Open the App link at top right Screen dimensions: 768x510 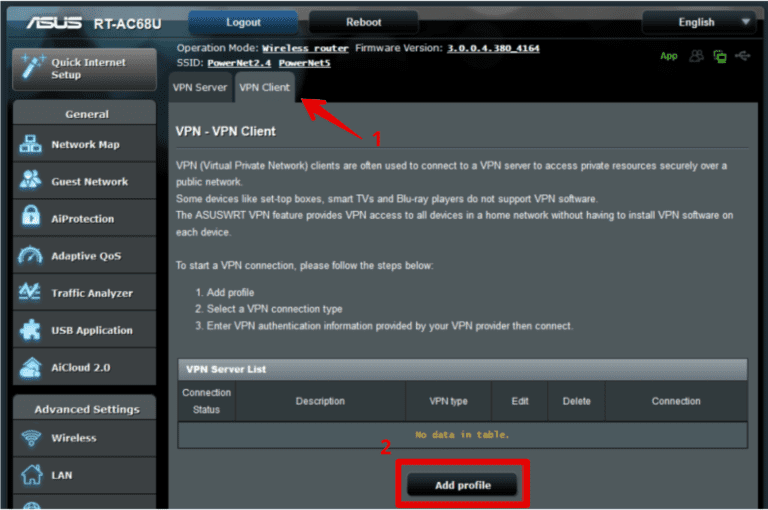click(669, 56)
